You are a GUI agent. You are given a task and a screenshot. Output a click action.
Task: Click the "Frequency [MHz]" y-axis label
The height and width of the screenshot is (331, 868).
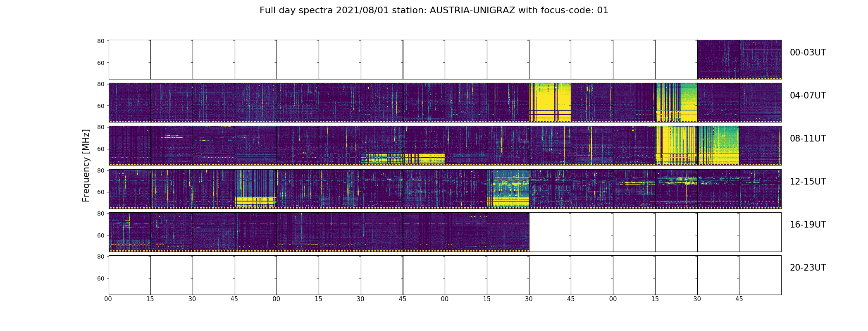(x=86, y=165)
